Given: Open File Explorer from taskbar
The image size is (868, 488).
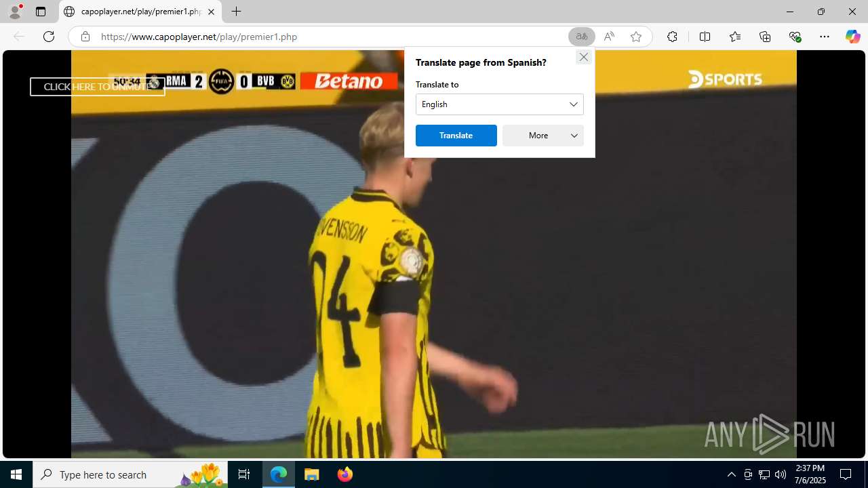Looking at the screenshot, I should point(312,474).
